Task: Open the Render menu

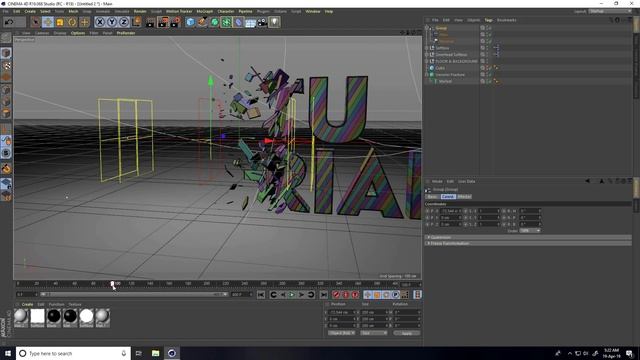Action: click(140, 11)
